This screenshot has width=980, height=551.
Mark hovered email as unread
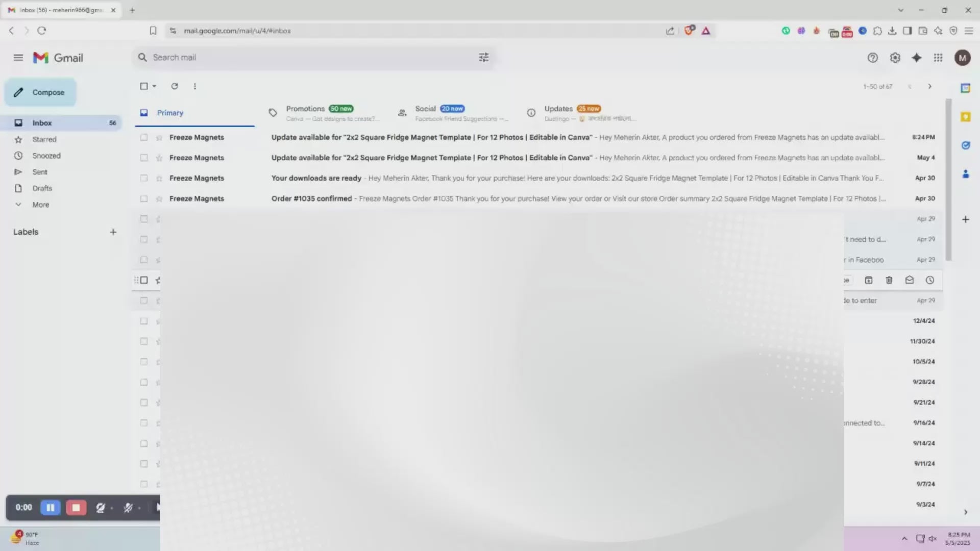click(910, 280)
